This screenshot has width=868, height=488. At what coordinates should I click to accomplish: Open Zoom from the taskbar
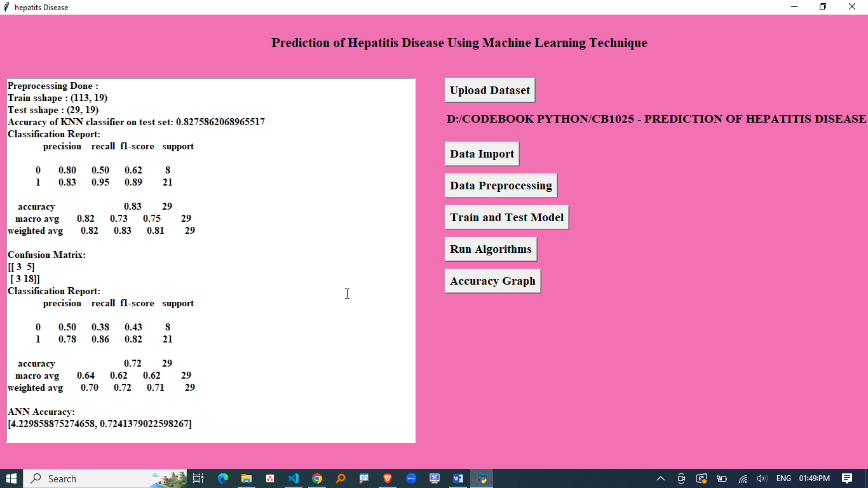click(411, 478)
